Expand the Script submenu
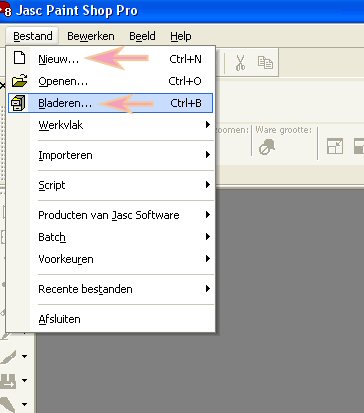This screenshot has width=364, height=413. pos(110,185)
